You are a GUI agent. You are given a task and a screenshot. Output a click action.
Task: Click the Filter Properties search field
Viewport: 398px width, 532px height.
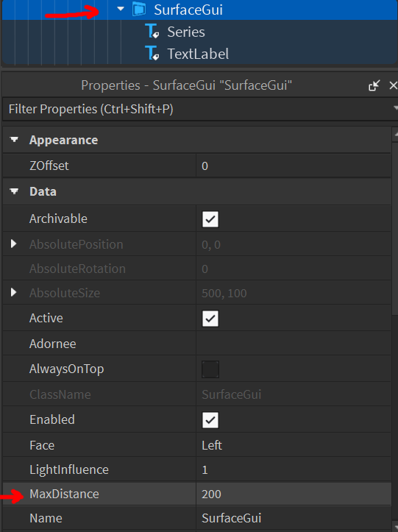199,109
